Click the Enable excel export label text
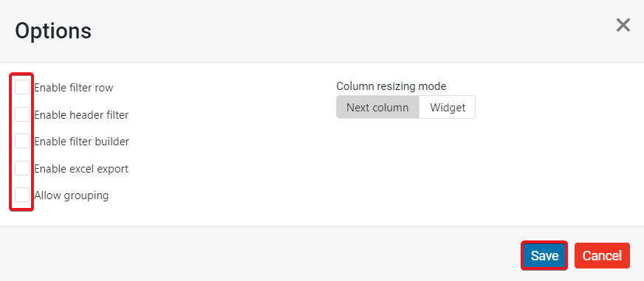The height and width of the screenshot is (281, 644). point(81,169)
